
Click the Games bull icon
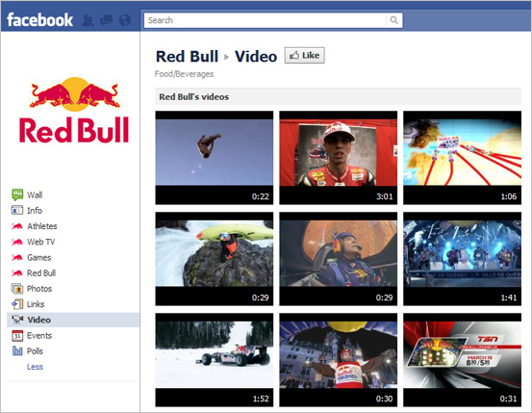(x=17, y=257)
